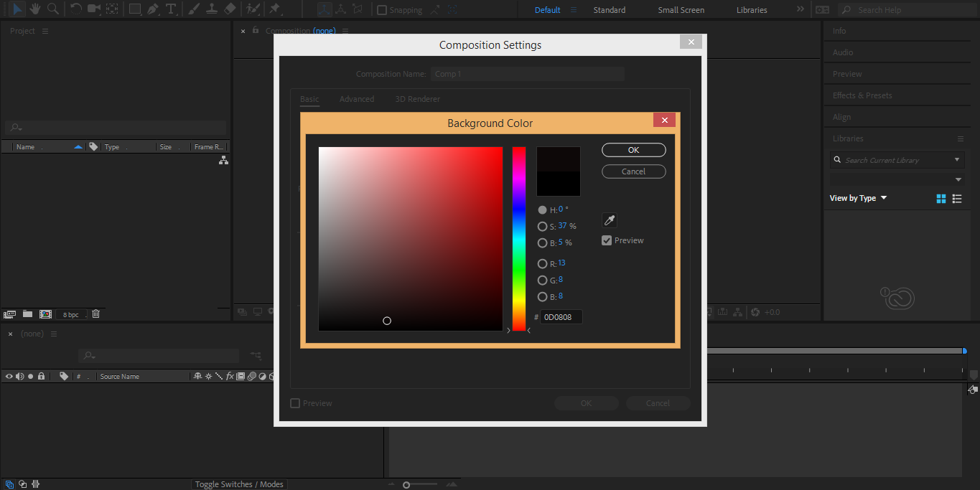
Task: Open the View by Type dropdown
Action: (x=858, y=198)
